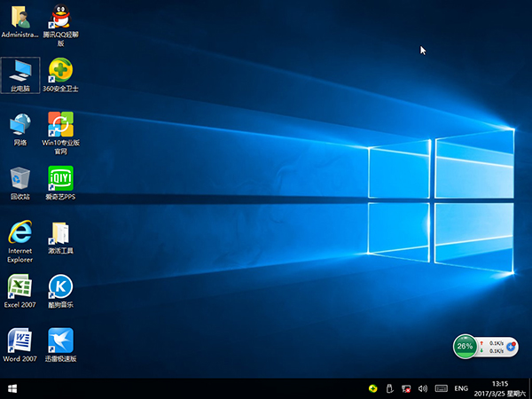Select the This PC (此电脑) icon
532x399 pixels.
[x=20, y=70]
